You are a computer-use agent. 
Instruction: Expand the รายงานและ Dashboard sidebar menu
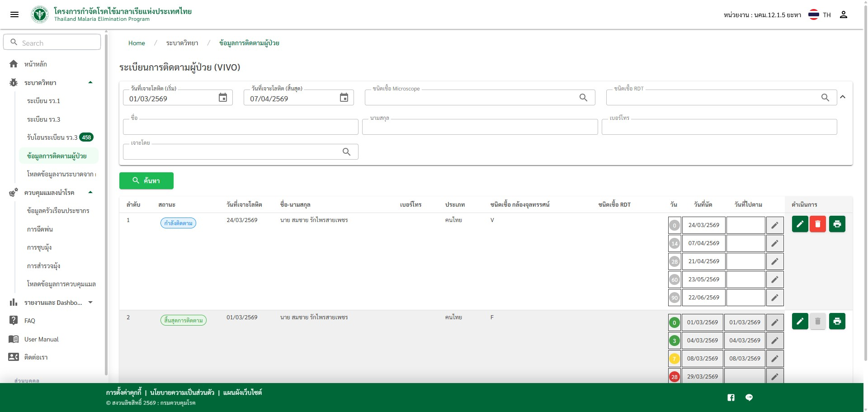click(90, 303)
